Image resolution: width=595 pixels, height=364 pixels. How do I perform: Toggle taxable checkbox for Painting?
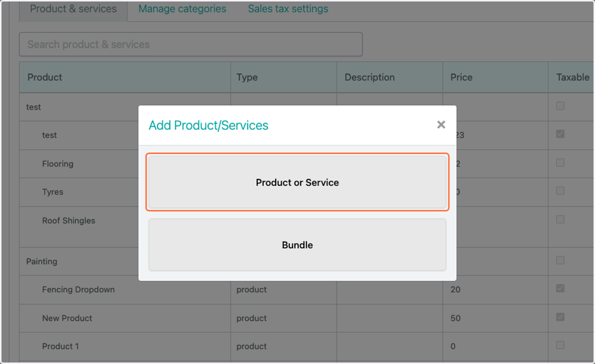point(560,260)
